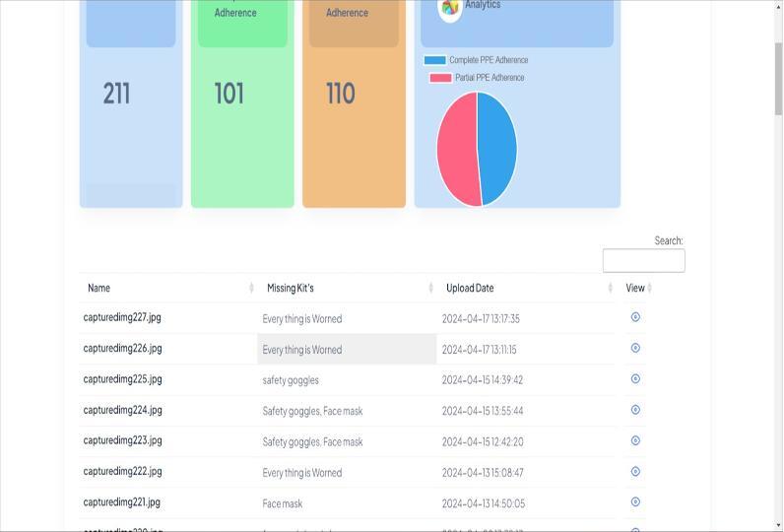Sort table by Missing Kit's column
The image size is (784, 532).
coord(348,288)
